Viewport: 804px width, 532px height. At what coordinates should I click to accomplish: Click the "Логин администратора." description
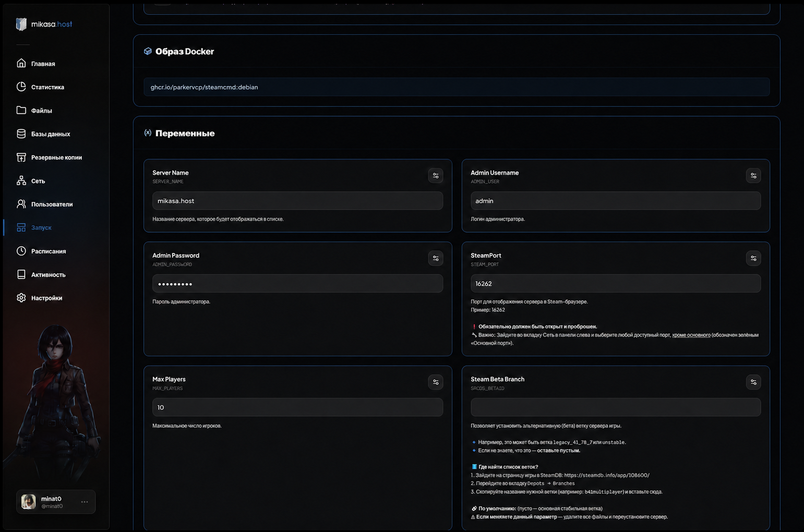tap(498, 219)
